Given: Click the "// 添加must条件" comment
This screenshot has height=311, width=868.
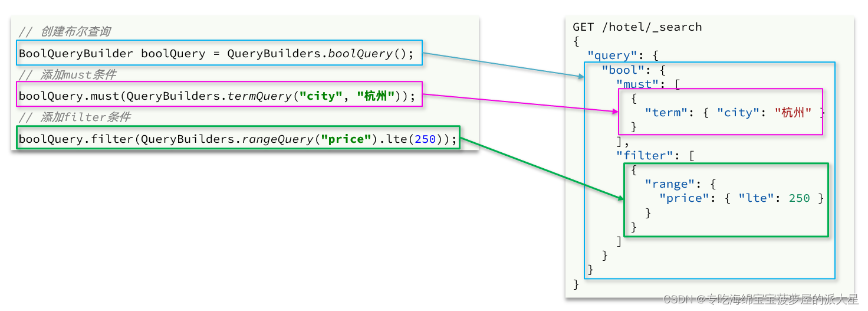Looking at the screenshot, I should pos(67,75).
